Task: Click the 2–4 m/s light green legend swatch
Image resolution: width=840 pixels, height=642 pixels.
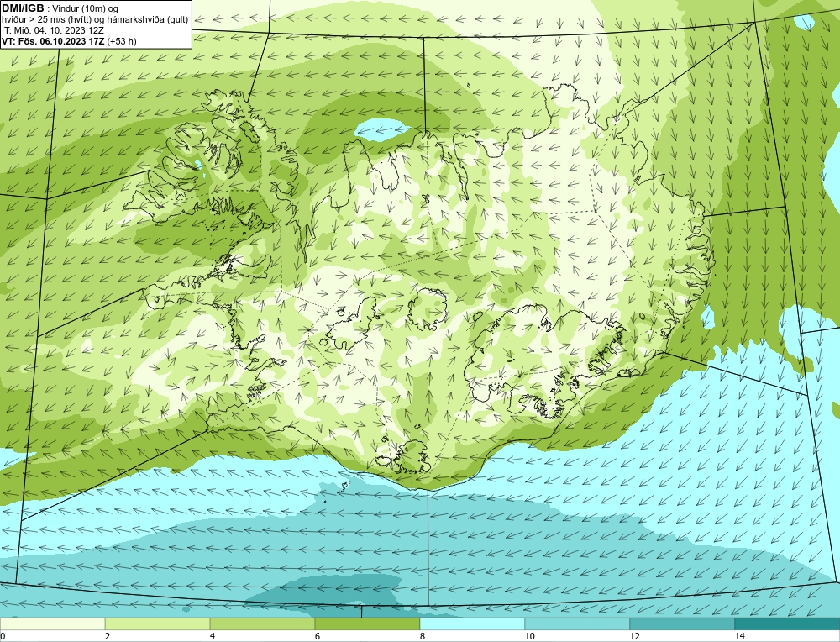Action: click(x=158, y=624)
